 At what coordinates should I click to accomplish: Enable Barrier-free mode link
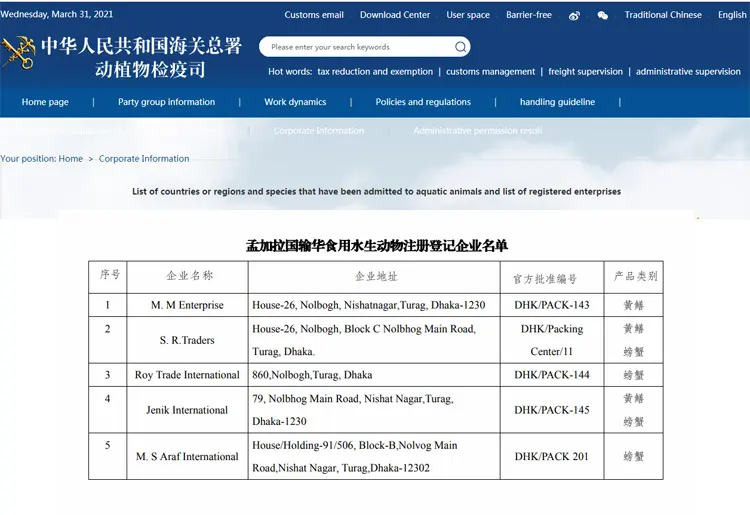pyautogui.click(x=529, y=15)
